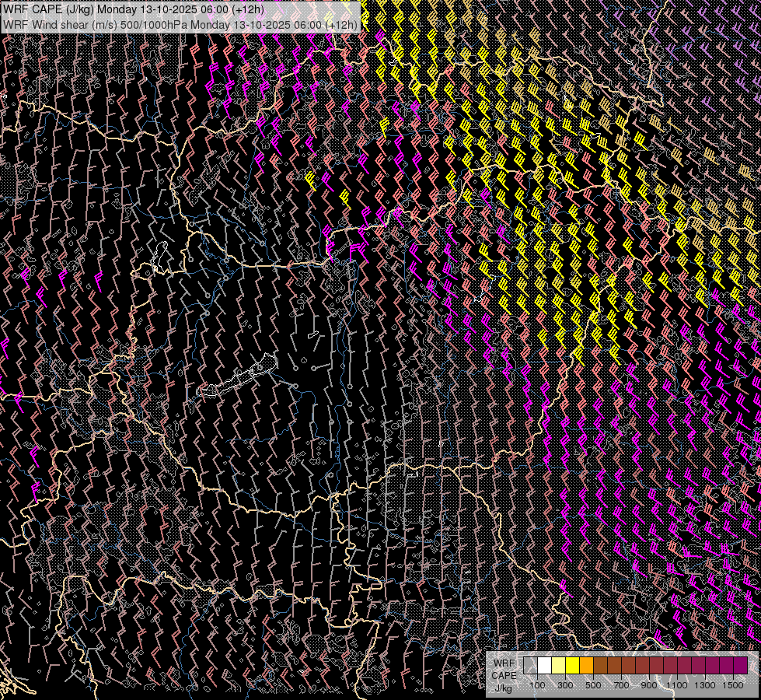The height and width of the screenshot is (700, 761).
Task: Click the 300 label on the legend
Action: coord(565,685)
